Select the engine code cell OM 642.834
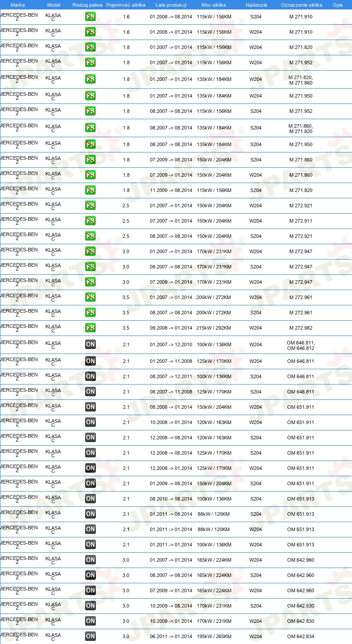Image resolution: width=352 pixels, height=644 pixels. [x=301, y=636]
